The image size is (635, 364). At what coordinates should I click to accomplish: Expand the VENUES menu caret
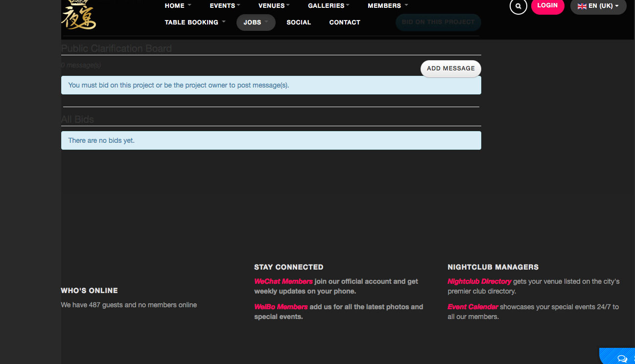click(288, 5)
